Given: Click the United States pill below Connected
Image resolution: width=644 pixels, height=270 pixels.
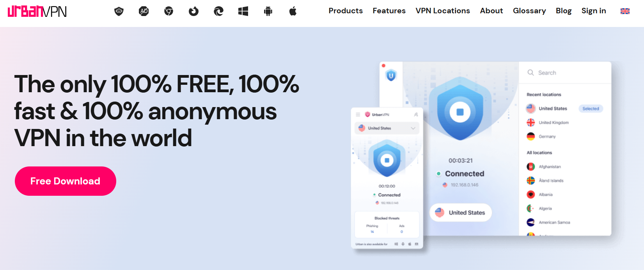Looking at the screenshot, I should 461,213.
